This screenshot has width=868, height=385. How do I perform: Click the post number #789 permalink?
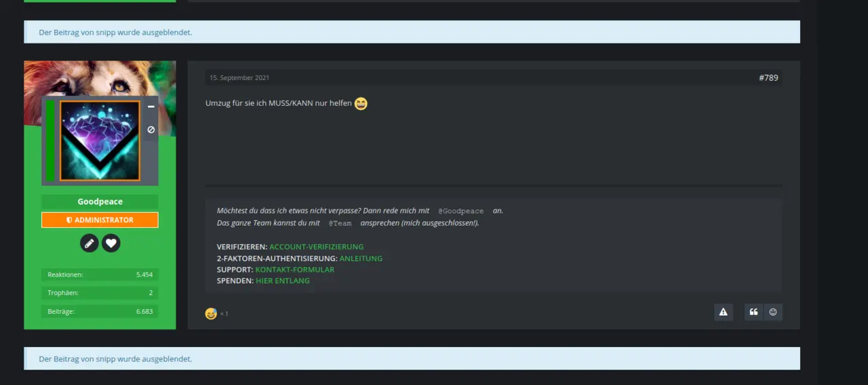[x=768, y=78]
